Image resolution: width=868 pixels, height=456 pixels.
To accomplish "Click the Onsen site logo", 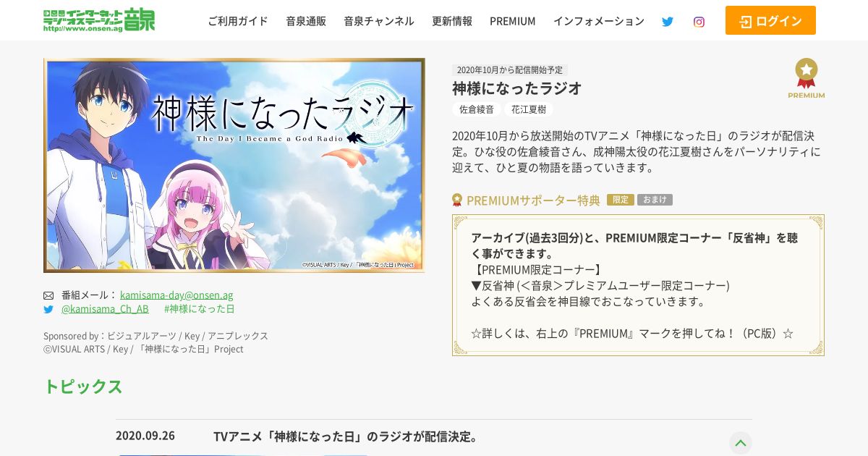I will [x=99, y=20].
